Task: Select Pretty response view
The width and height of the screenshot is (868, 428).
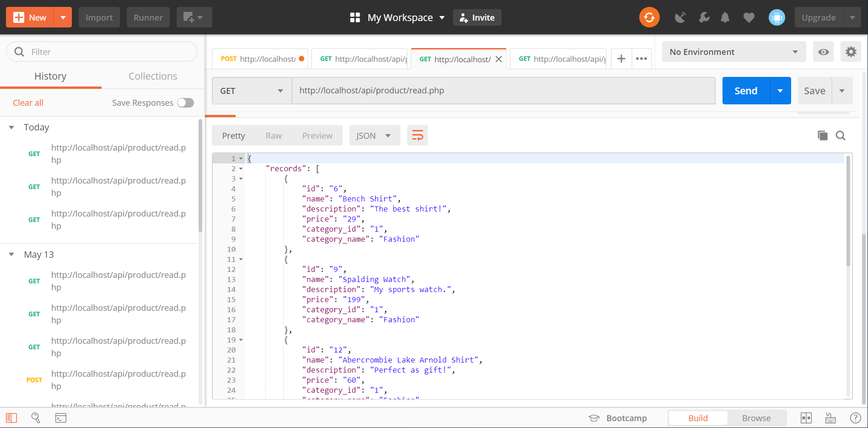Action: click(233, 135)
